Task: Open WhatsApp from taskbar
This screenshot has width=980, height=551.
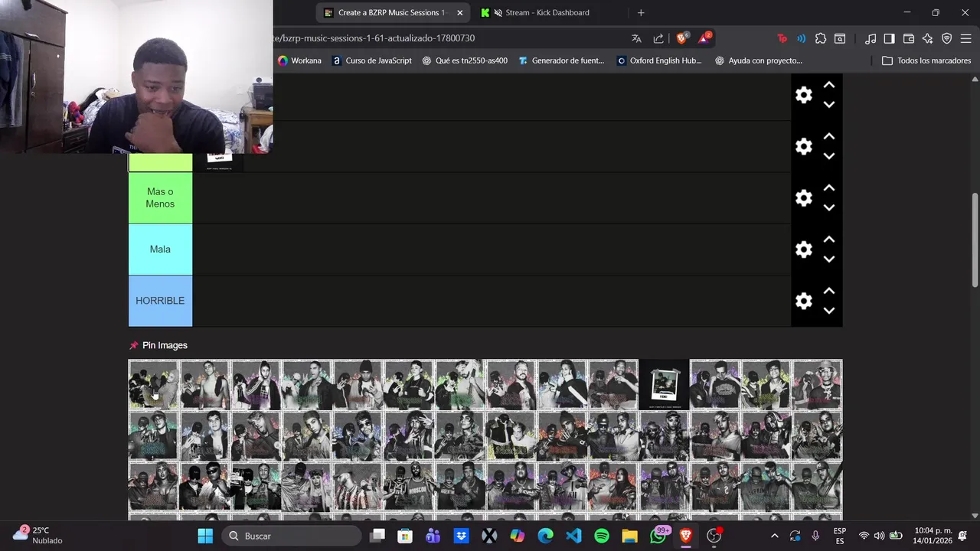Action: (658, 536)
